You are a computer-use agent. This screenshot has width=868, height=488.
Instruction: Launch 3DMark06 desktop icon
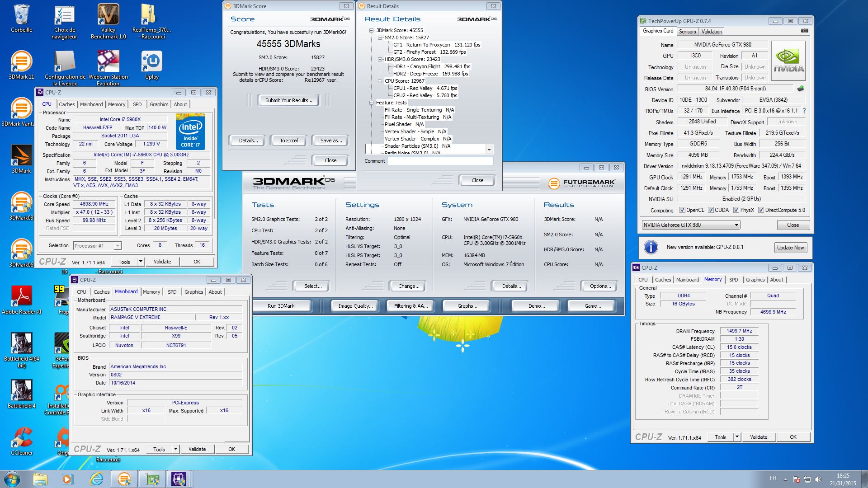(21, 253)
